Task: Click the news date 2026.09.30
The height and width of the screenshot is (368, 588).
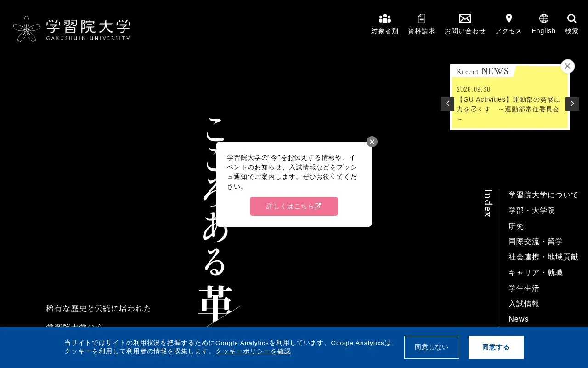Action: tap(474, 89)
